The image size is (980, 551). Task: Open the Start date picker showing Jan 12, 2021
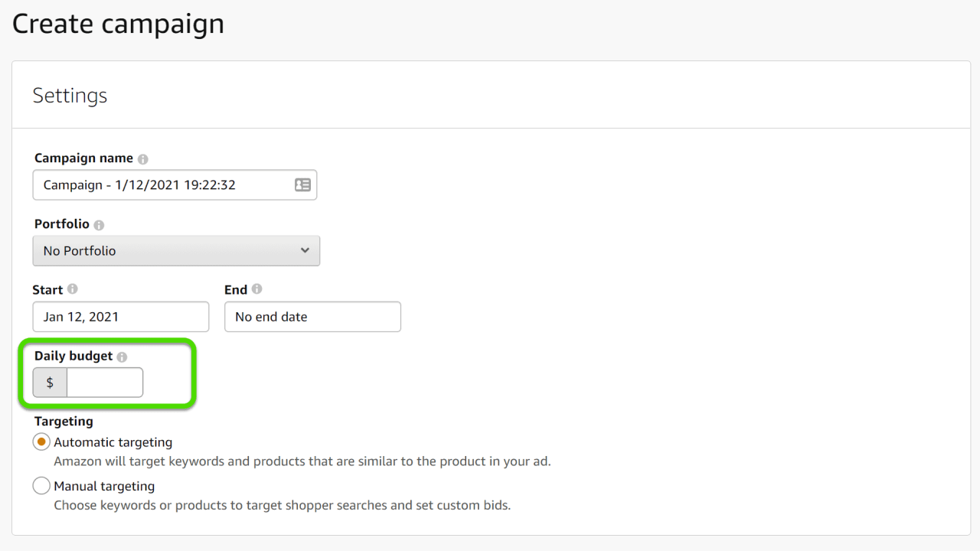point(120,316)
